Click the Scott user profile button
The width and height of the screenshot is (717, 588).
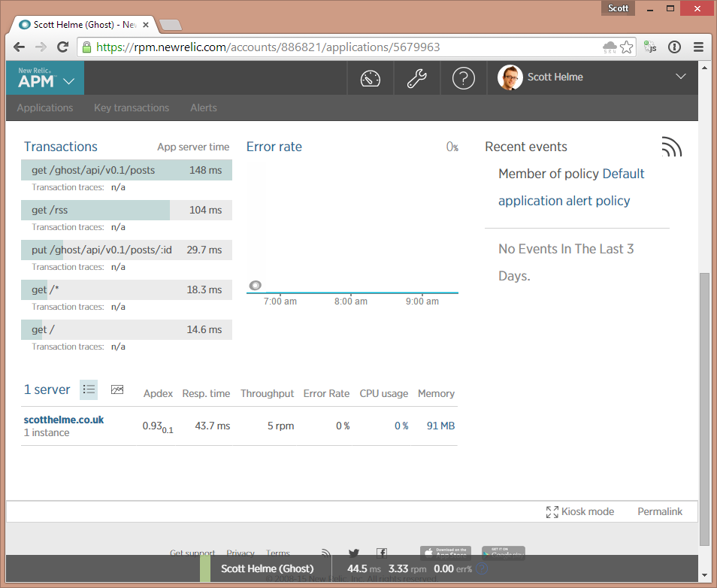point(618,8)
